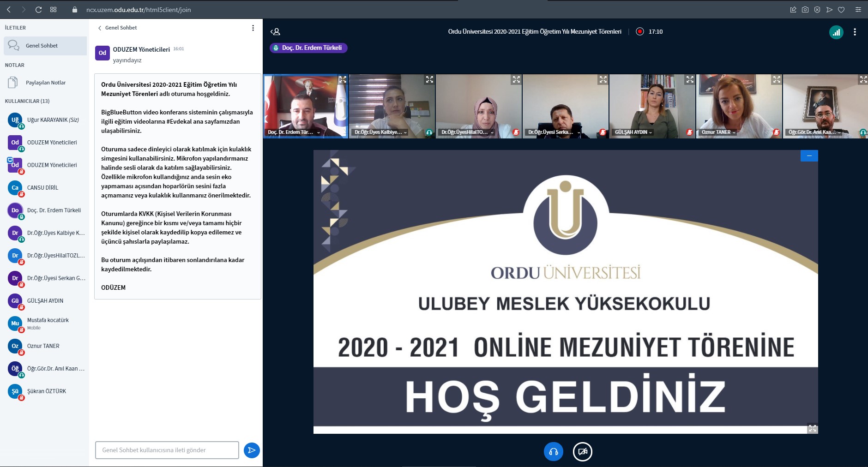
Task: Leave audio with headphone button
Action: [554, 452]
